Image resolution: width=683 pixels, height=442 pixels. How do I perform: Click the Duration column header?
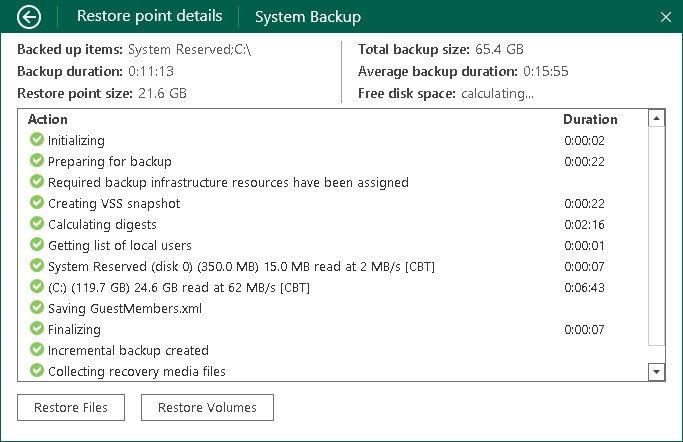[590, 119]
